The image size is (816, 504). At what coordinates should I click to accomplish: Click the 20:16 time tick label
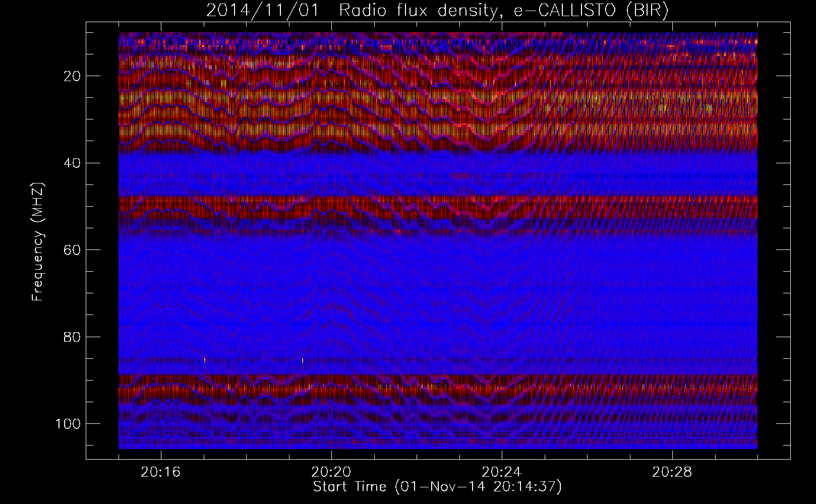(161, 472)
